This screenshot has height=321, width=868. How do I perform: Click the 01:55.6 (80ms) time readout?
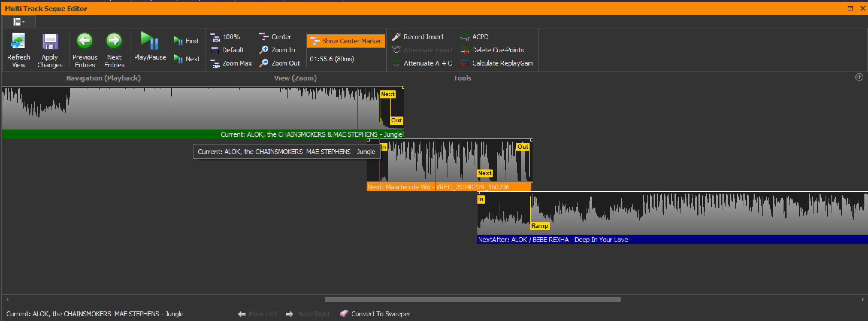click(332, 59)
